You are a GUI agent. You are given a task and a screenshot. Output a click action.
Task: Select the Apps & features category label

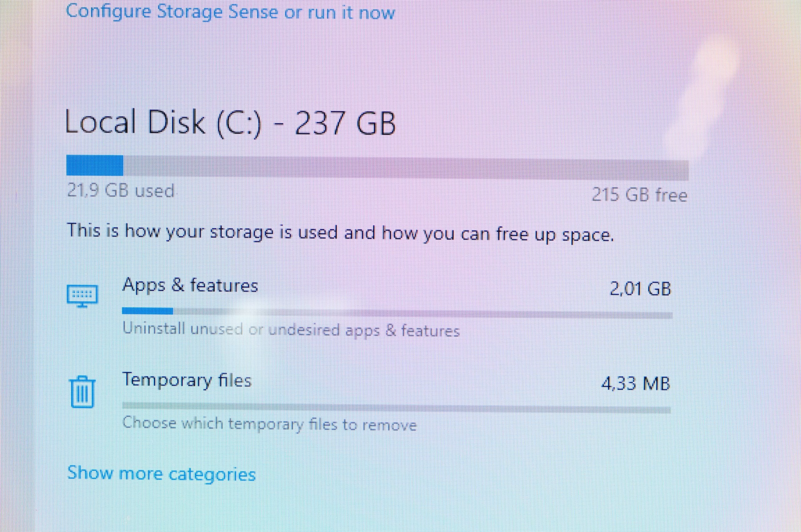(190, 286)
